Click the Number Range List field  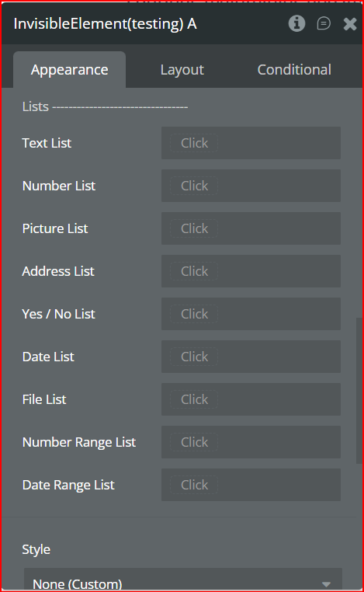point(251,442)
